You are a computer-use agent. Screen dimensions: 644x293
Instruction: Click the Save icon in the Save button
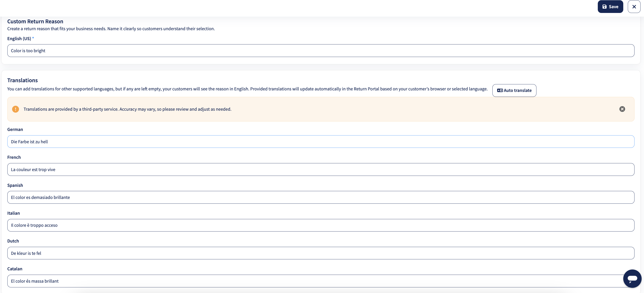click(x=604, y=6)
